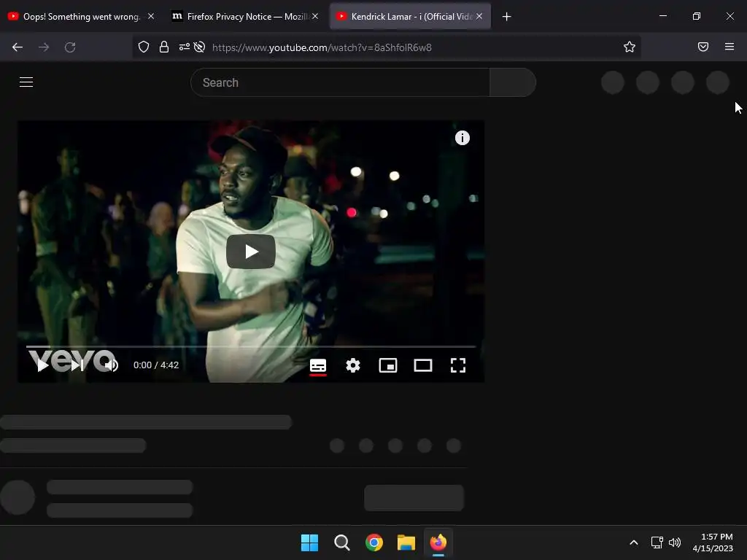Viewport: 747px width, 560px height.
Task: Start video with large center play button
Action: [251, 252]
